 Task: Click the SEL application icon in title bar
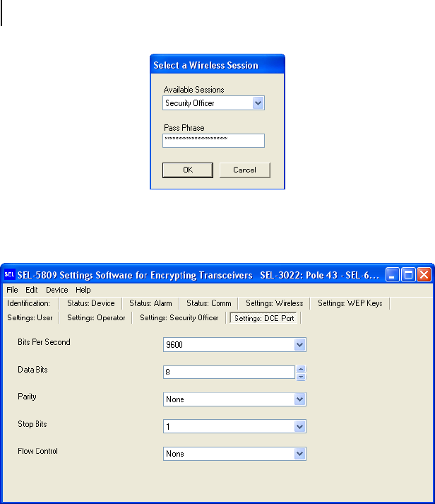coord(9,275)
